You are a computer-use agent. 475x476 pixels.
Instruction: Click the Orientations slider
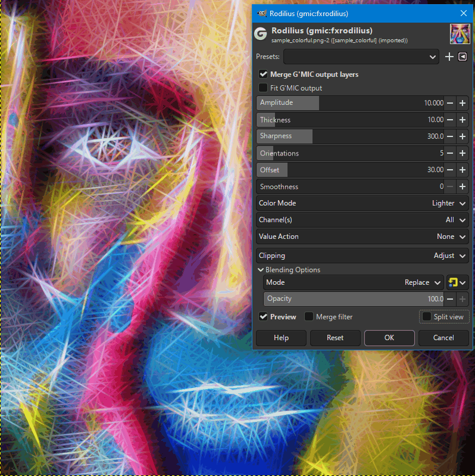point(350,153)
